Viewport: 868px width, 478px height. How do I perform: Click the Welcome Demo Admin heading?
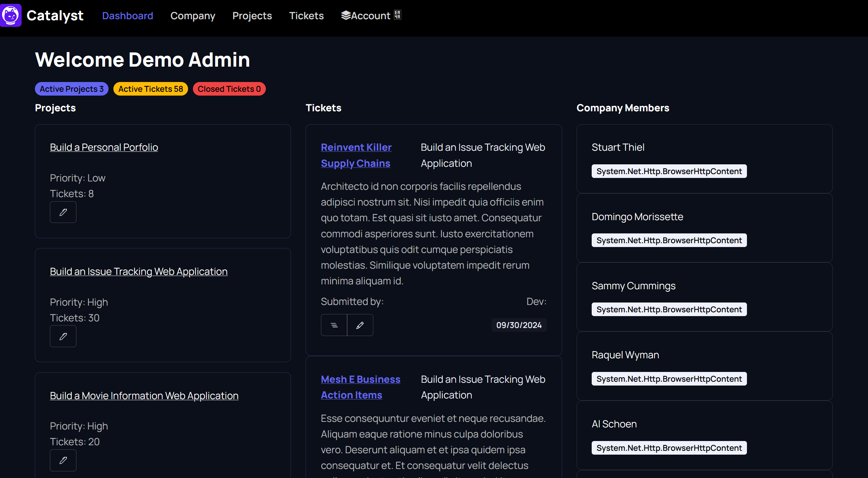(x=142, y=60)
